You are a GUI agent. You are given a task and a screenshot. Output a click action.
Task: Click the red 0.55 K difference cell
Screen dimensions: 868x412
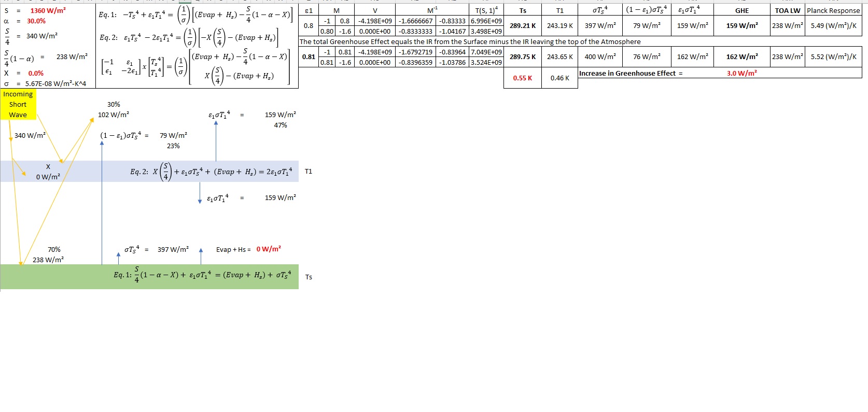click(x=522, y=78)
